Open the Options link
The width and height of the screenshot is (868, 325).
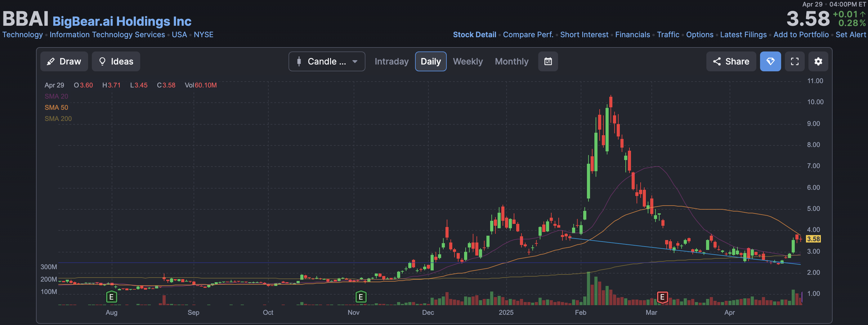coord(700,35)
